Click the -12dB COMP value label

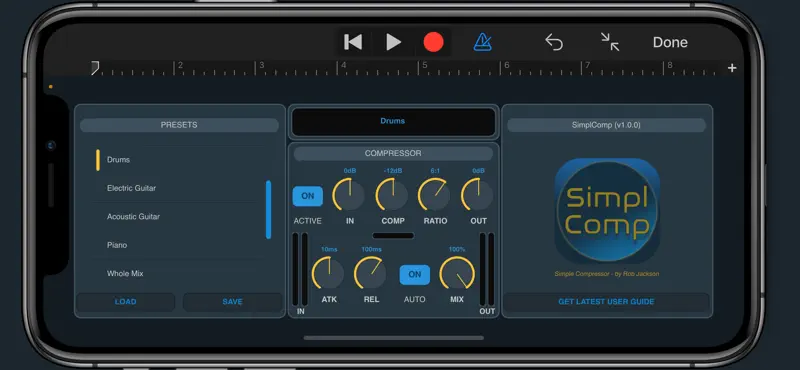pyautogui.click(x=392, y=171)
